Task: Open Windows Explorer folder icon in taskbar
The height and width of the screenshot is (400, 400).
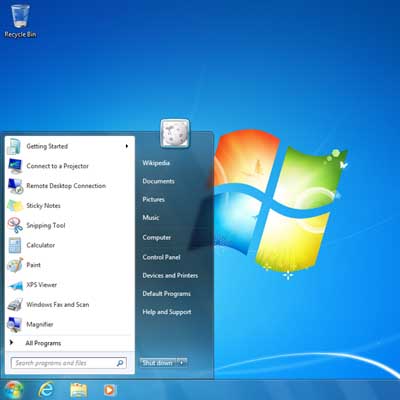Action: click(78, 390)
